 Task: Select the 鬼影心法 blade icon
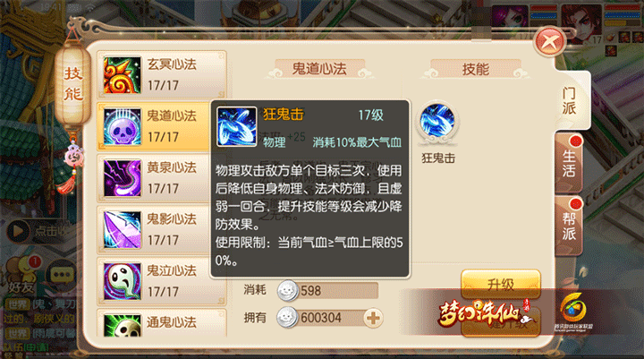(122, 230)
